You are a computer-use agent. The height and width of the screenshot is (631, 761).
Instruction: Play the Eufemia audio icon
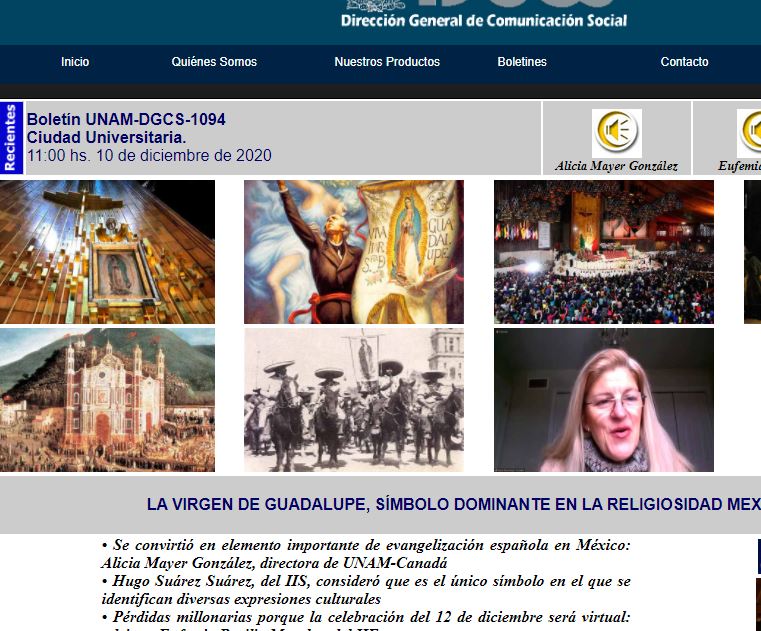click(x=749, y=133)
